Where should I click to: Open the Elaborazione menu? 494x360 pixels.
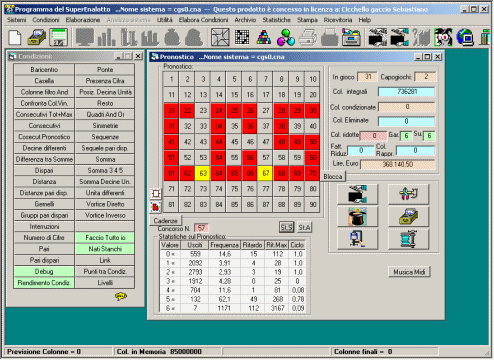tap(83, 20)
